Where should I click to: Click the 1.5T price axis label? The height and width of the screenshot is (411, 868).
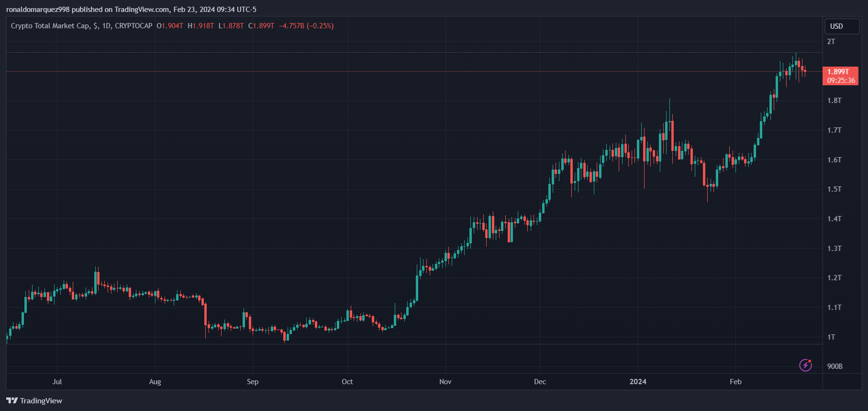pyautogui.click(x=835, y=189)
